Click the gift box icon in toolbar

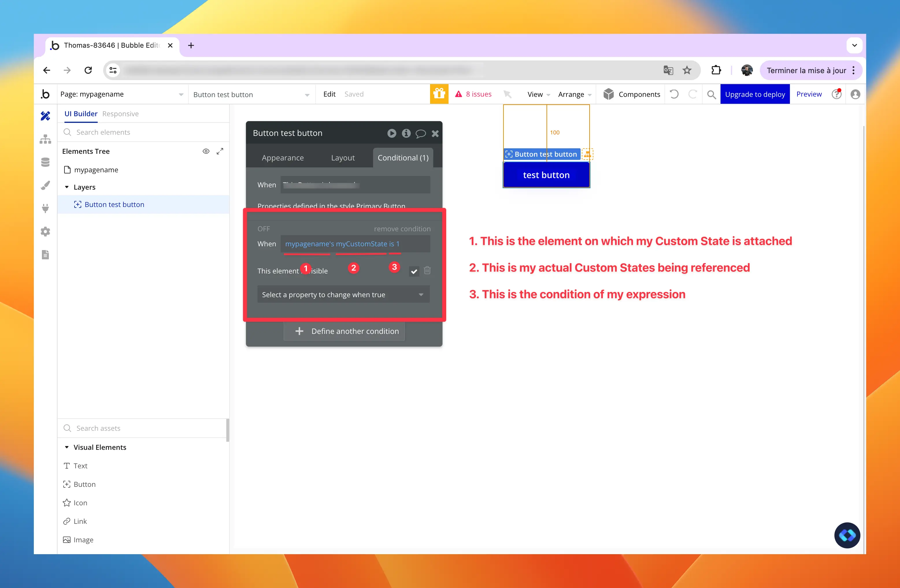(x=439, y=94)
